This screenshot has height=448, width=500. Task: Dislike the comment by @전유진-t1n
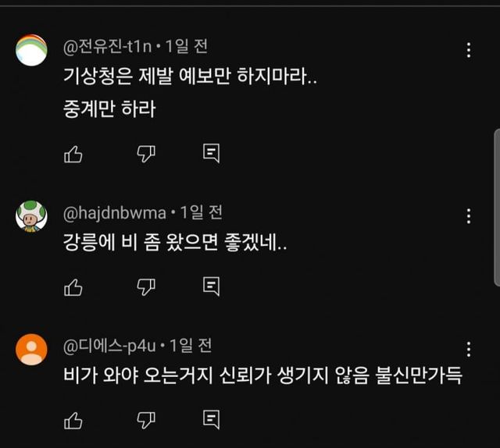tap(146, 154)
